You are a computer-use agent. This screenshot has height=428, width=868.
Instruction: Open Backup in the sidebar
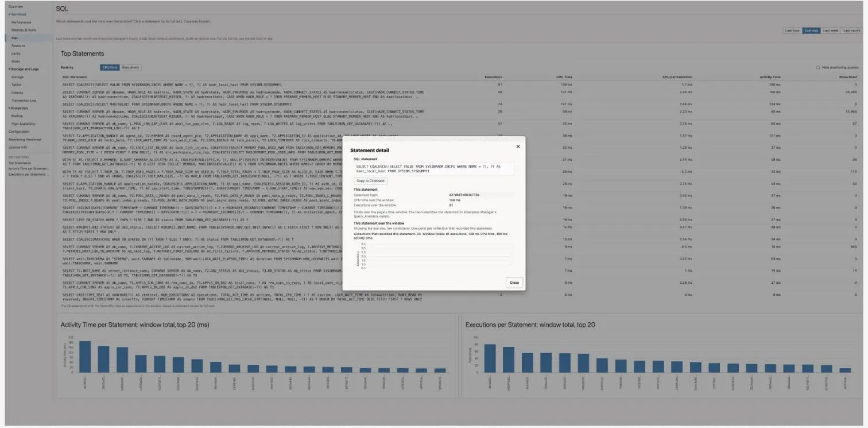[17, 116]
